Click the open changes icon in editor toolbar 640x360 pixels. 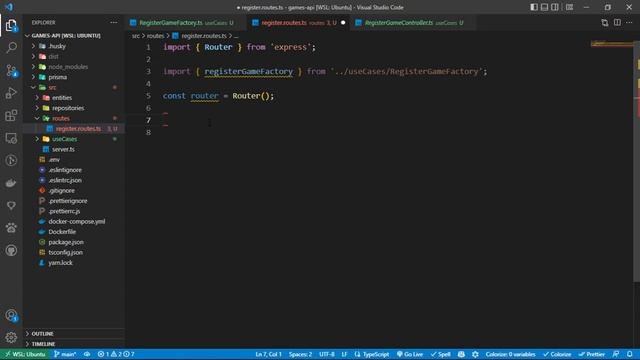[604, 23]
